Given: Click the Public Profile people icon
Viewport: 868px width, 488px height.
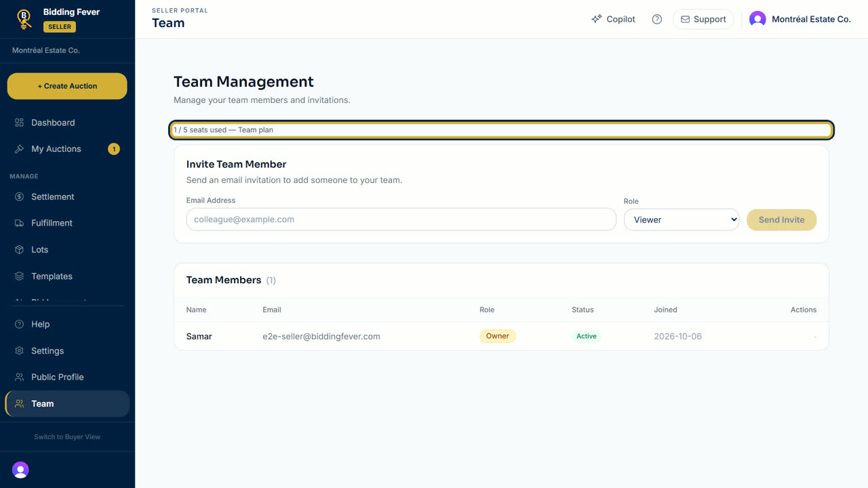Looking at the screenshot, I should [x=19, y=377].
